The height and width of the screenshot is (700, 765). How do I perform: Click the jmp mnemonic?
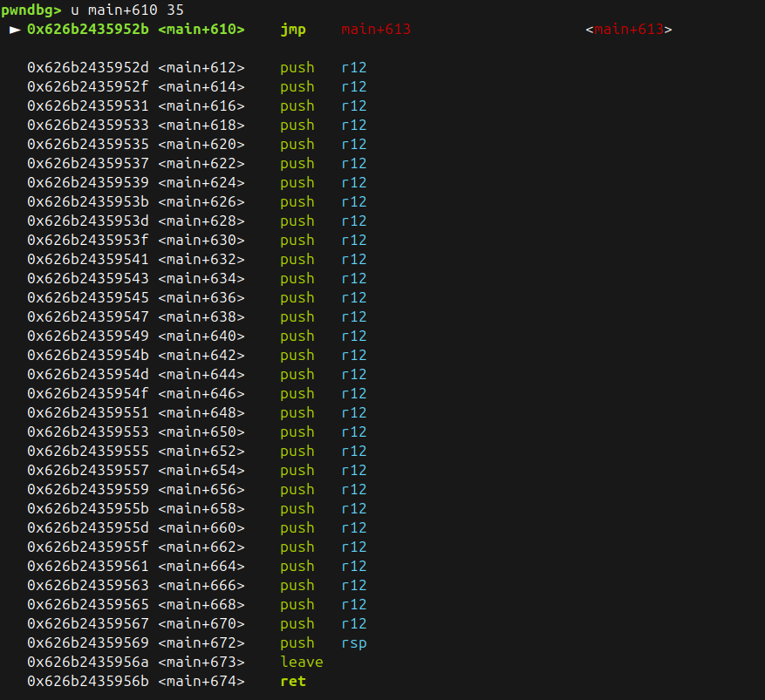(x=293, y=30)
